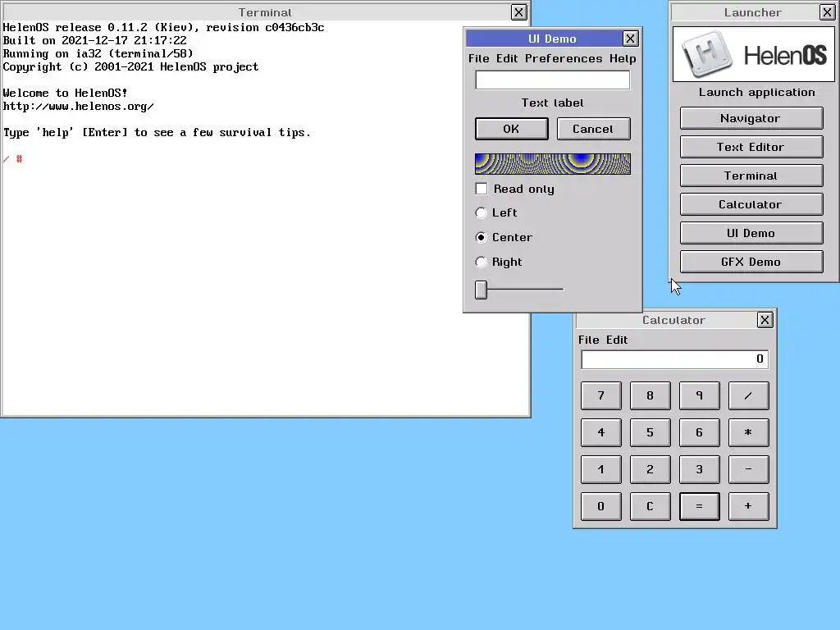The image size is (840, 630).
Task: Click the Cancel button in UI Demo
Action: [594, 129]
